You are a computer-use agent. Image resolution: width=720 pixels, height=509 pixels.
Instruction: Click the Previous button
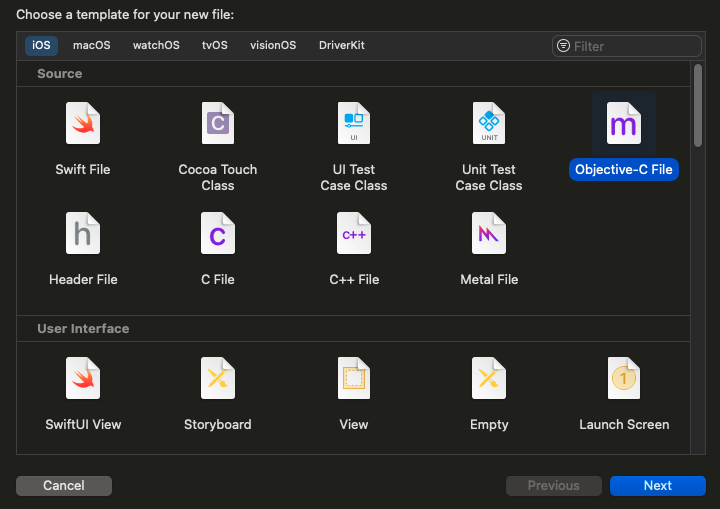pyautogui.click(x=554, y=486)
